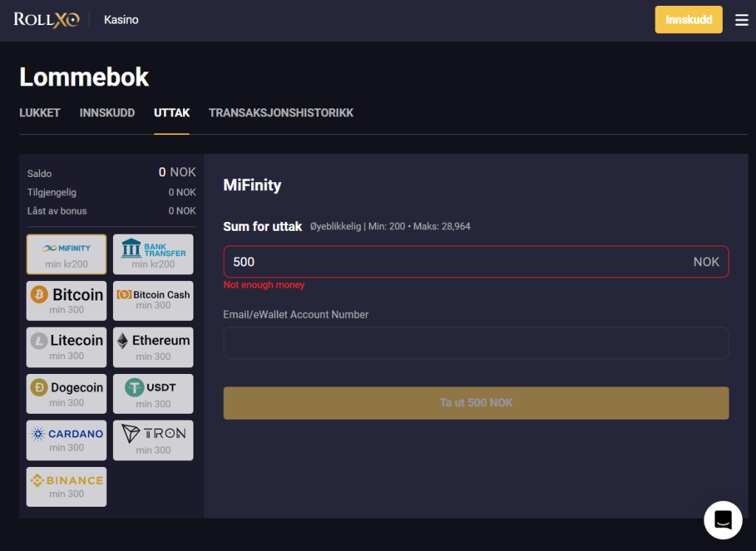Choose Cardano payment tile

point(66,440)
